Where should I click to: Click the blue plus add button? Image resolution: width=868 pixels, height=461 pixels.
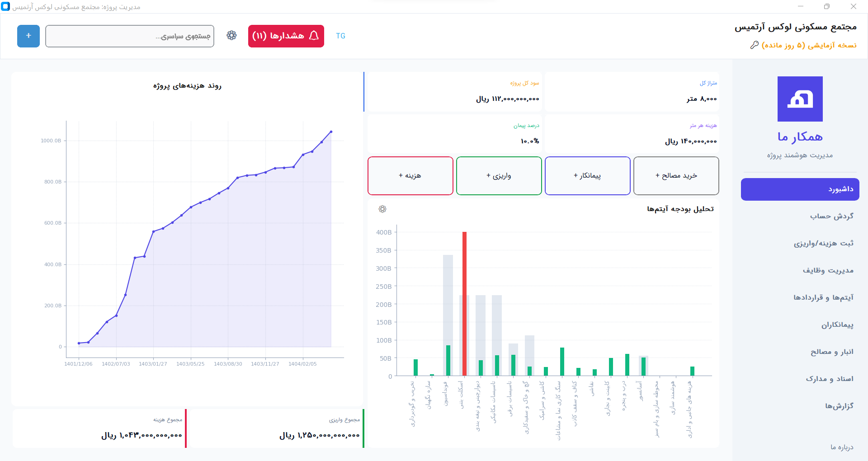point(28,36)
